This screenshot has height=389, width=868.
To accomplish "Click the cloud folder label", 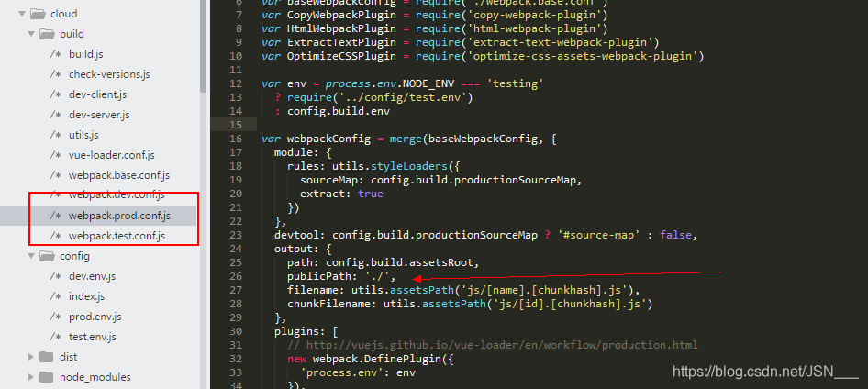I will [x=63, y=14].
